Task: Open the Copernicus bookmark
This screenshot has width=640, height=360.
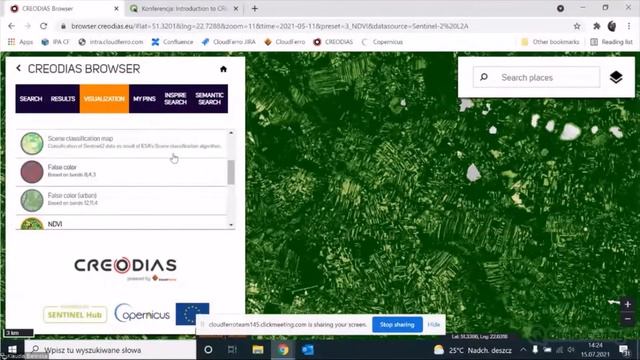Action: pos(382,42)
